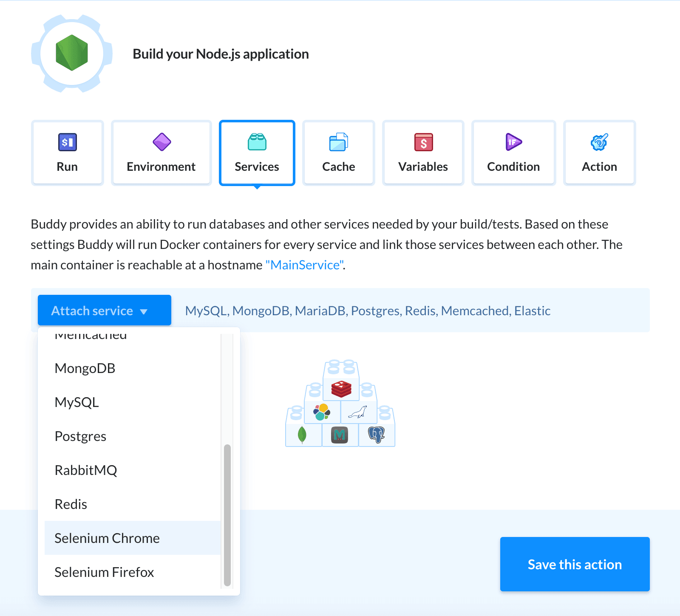Open the Action tab
This screenshot has width=680, height=616.
[x=599, y=153]
